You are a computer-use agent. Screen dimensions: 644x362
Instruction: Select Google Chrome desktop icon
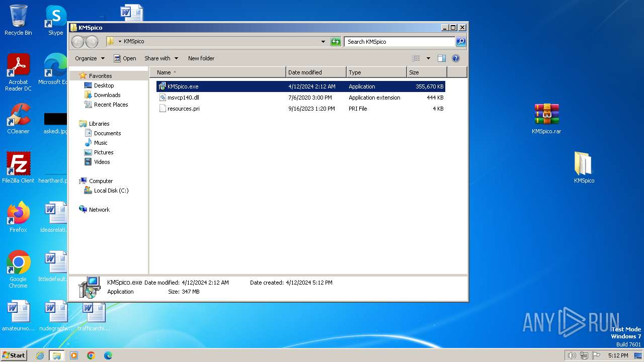pos(18,269)
